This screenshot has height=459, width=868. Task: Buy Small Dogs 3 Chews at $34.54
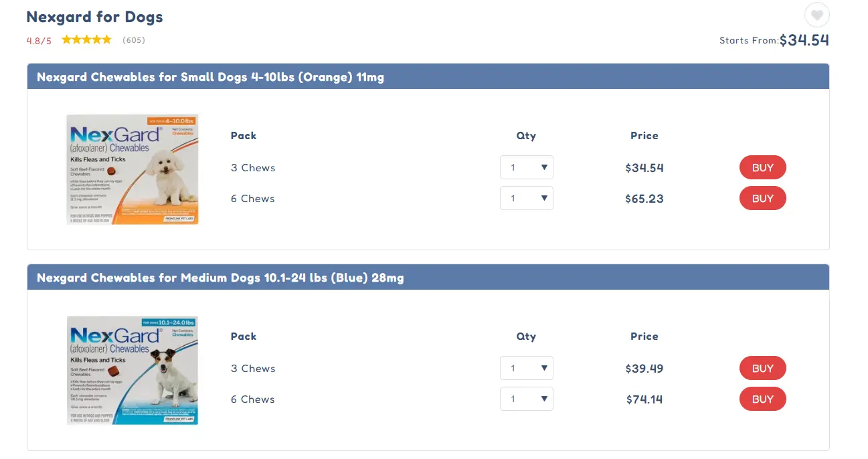coord(762,167)
